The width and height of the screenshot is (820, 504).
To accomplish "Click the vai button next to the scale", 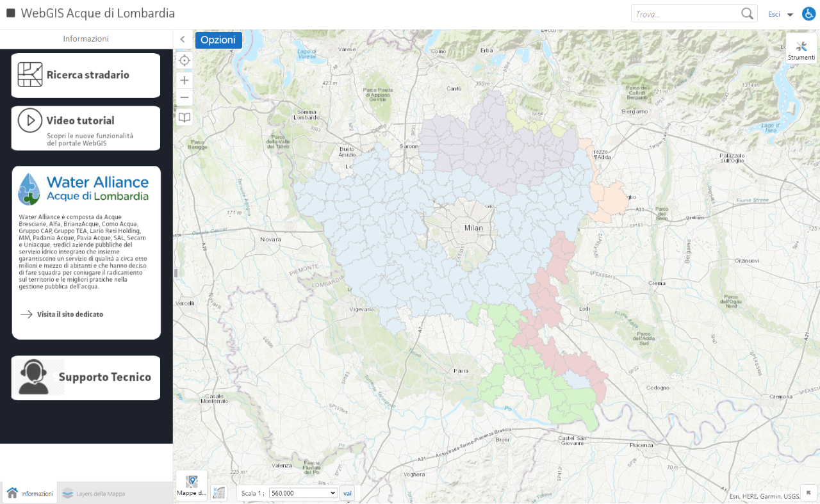I will (347, 492).
